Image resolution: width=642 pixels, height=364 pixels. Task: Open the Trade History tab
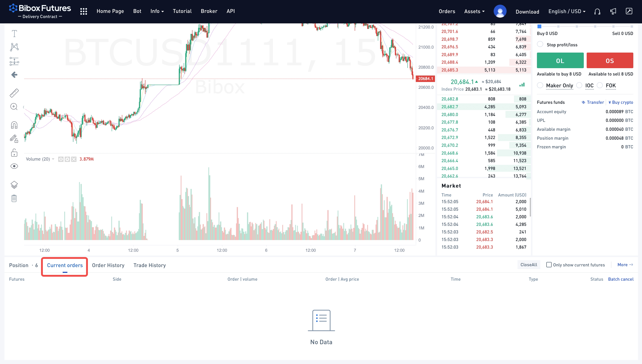tap(149, 265)
